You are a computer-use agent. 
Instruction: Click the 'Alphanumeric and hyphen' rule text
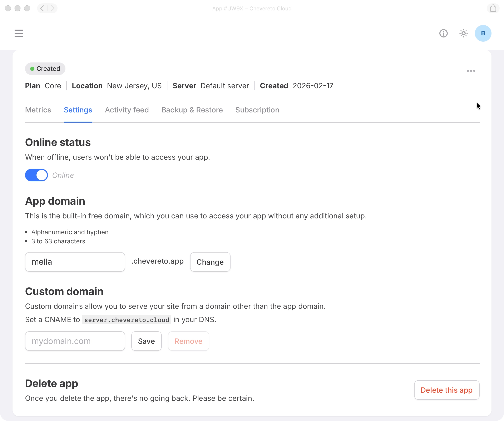(70, 232)
